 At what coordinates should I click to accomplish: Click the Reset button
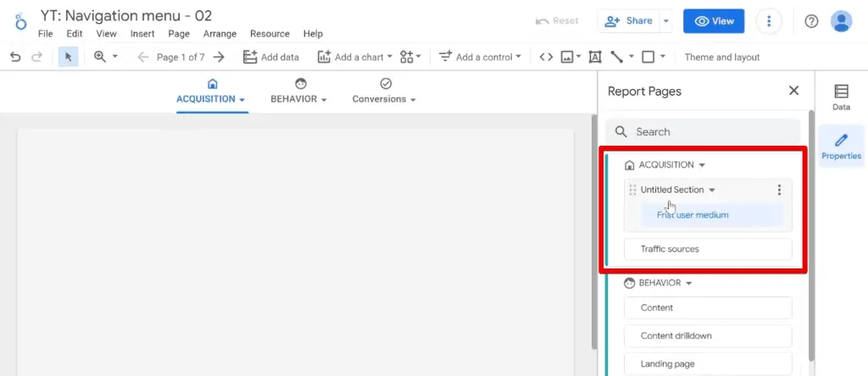[x=557, y=21]
